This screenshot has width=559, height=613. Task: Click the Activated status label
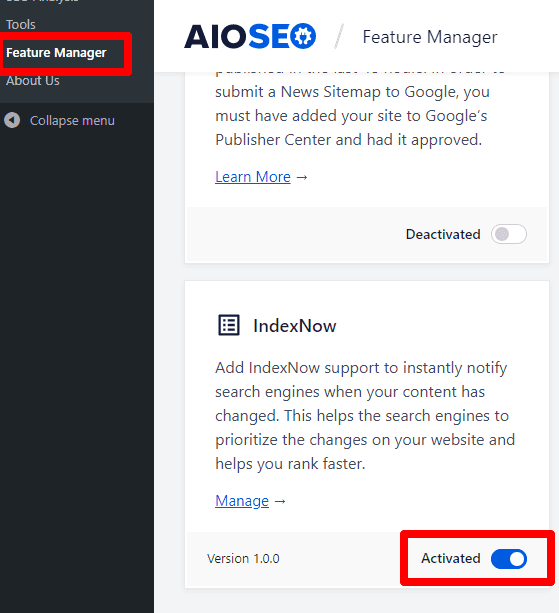point(451,559)
